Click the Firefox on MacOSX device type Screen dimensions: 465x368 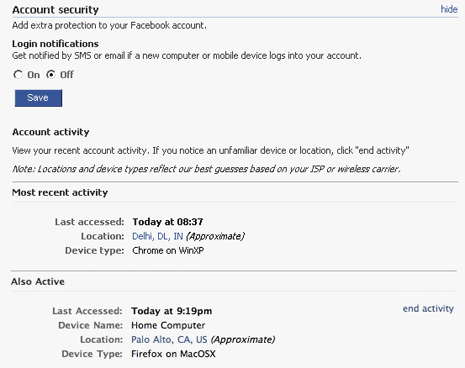pyautogui.click(x=173, y=354)
